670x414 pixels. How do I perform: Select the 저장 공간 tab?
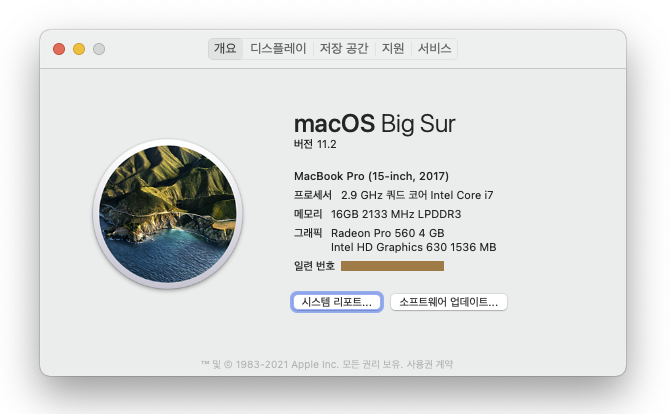tap(344, 48)
